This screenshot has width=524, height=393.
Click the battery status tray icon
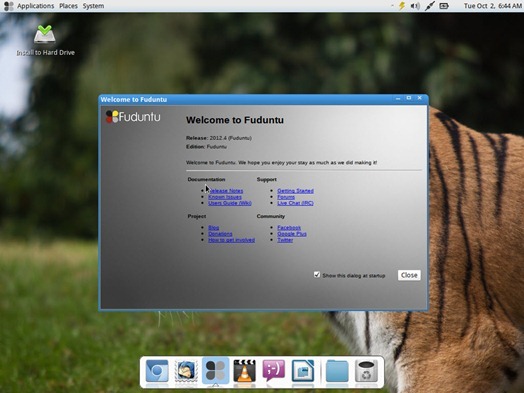click(x=444, y=6)
